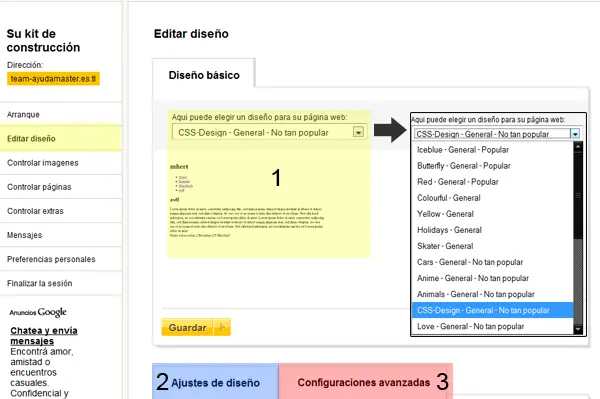Screen dimensions: 600x399
Task: Switch to the Diseño básico tab
Action: click(204, 75)
